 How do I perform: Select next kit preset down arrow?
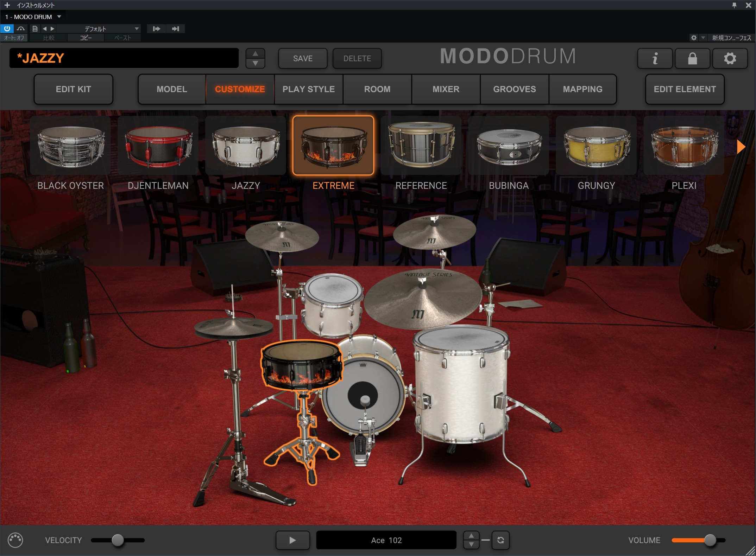[256, 63]
